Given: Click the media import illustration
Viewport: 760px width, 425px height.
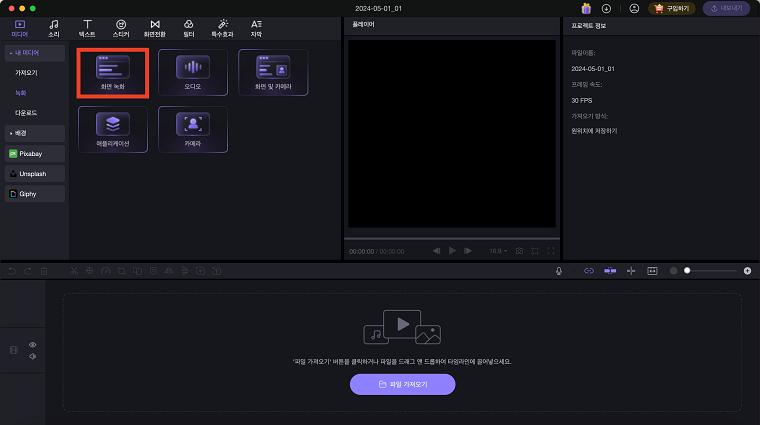Looking at the screenshot, I should pos(402,327).
